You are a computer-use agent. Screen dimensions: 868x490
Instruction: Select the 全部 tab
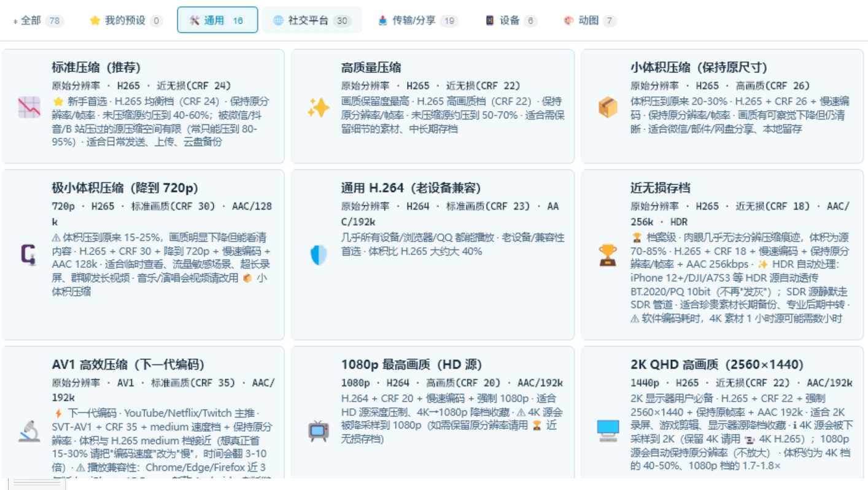tap(38, 20)
